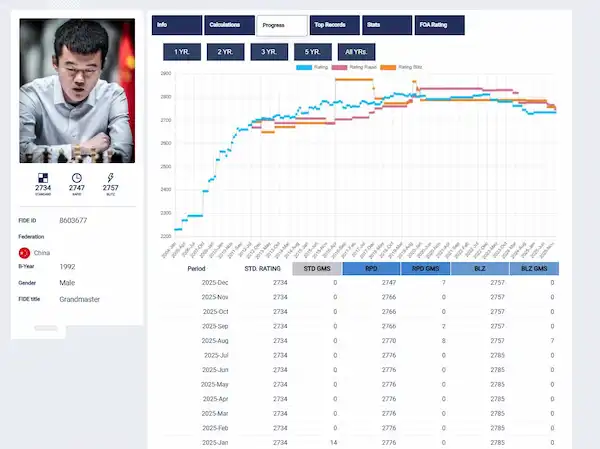Click the RPD column header

[371, 269]
